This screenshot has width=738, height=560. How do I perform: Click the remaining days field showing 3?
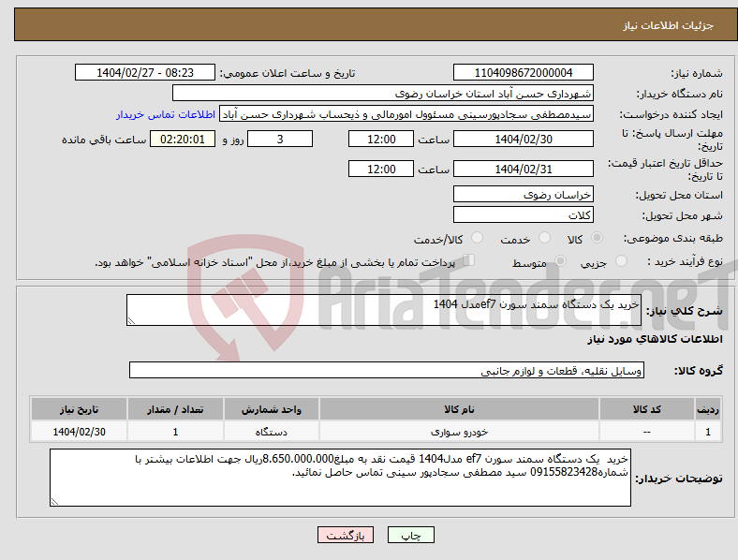tap(280, 139)
